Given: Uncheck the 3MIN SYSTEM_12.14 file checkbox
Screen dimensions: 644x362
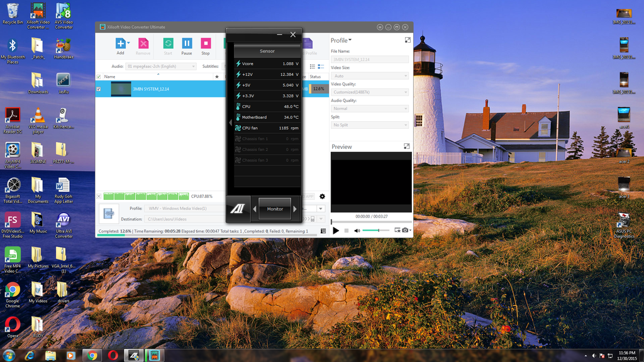Looking at the screenshot, I should pyautogui.click(x=98, y=89).
